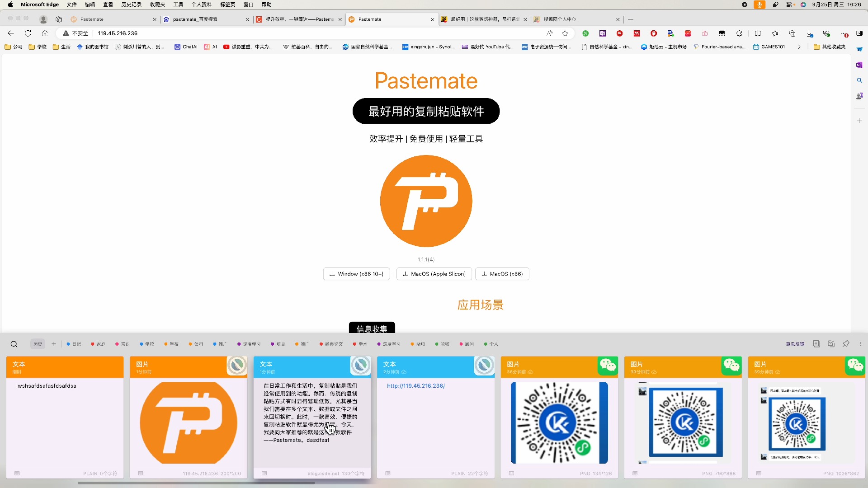This screenshot has height=488, width=868.
Task: Select the 个人 tag
Action: click(491, 344)
